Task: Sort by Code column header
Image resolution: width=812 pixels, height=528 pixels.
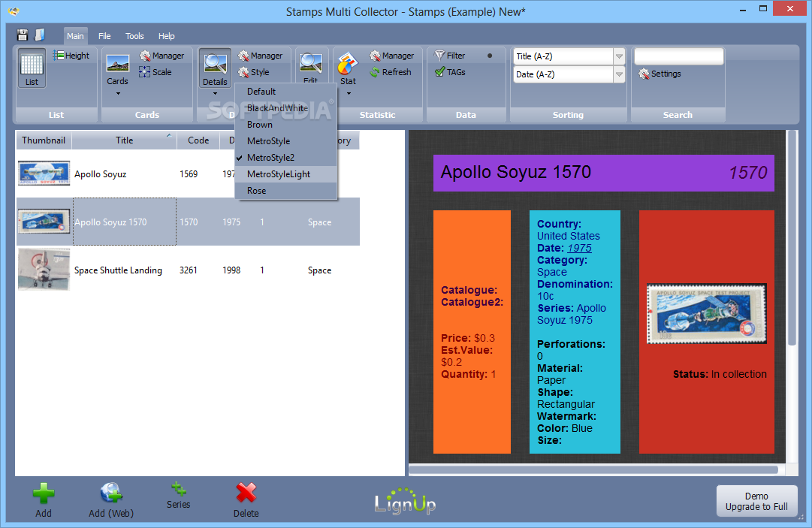Action: point(198,140)
